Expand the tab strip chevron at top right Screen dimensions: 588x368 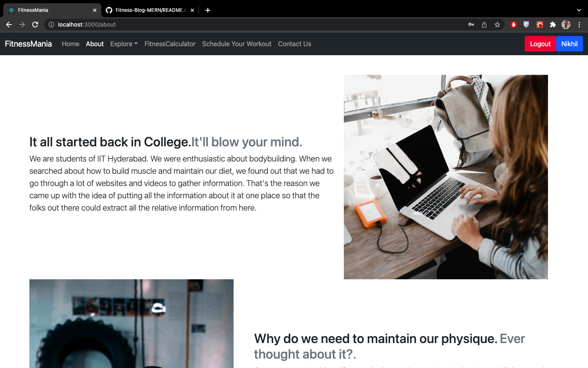pyautogui.click(x=579, y=10)
